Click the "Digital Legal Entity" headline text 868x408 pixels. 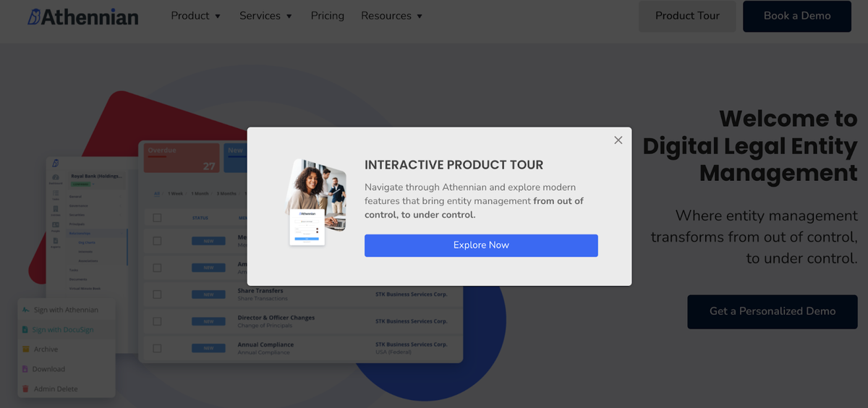750,146
